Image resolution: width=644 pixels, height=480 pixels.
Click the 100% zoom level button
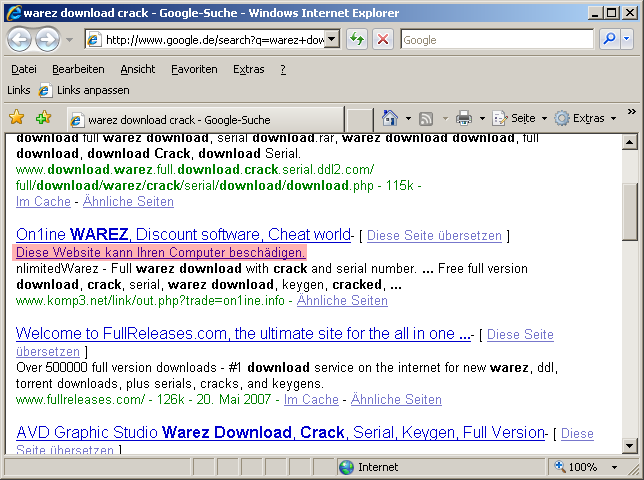coord(577,467)
